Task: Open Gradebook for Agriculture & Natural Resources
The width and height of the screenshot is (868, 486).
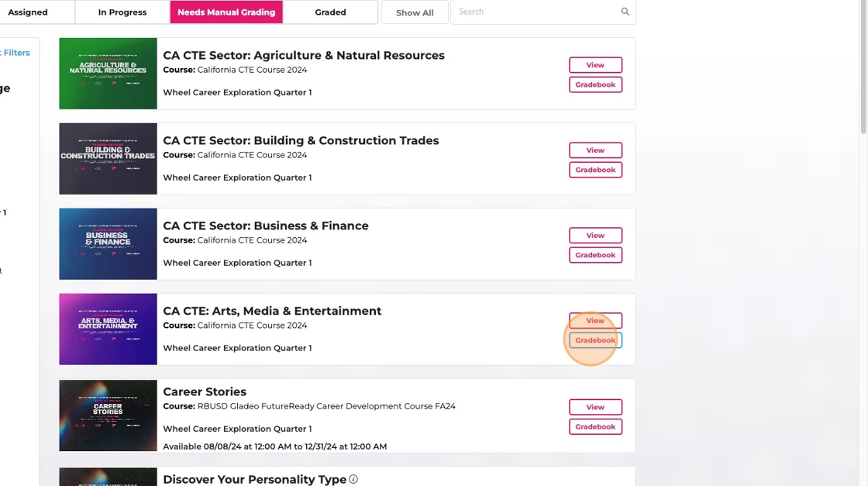Action: [596, 84]
